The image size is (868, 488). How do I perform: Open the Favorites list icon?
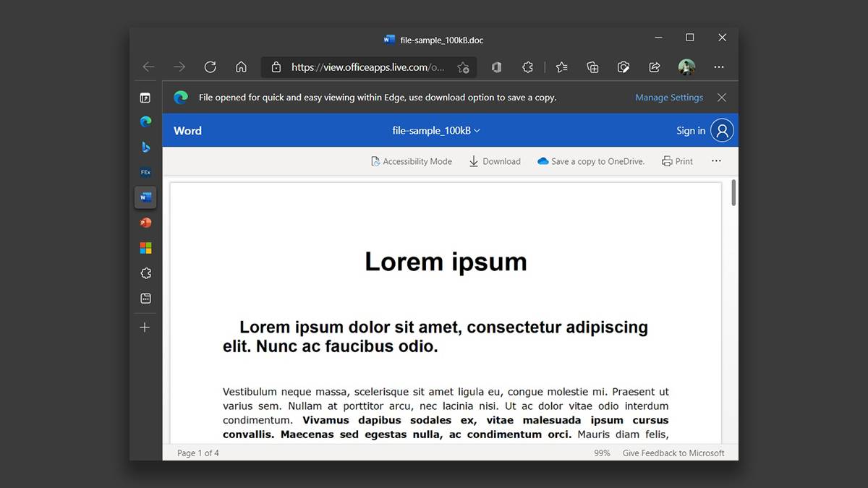pos(562,67)
